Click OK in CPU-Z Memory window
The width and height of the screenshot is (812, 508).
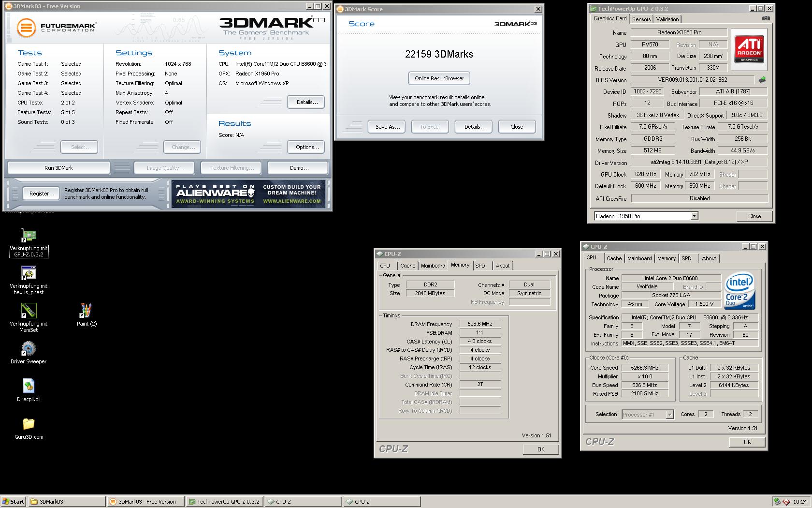pos(541,449)
